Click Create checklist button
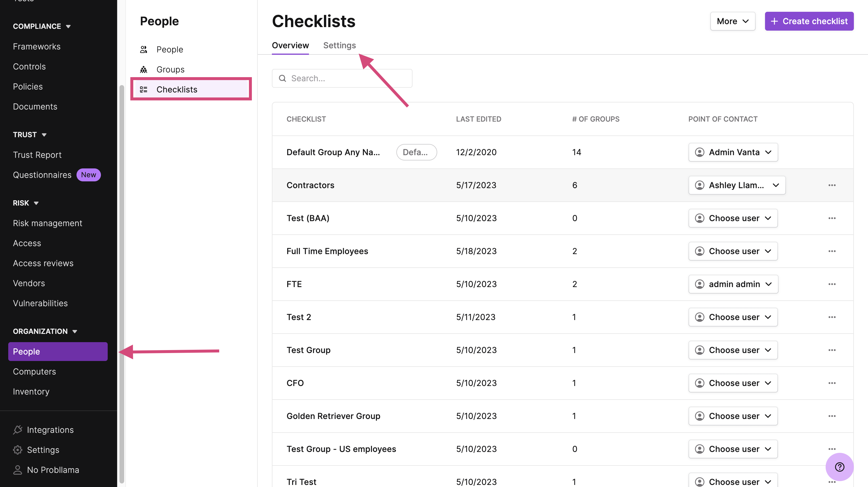The height and width of the screenshot is (487, 868). (809, 21)
